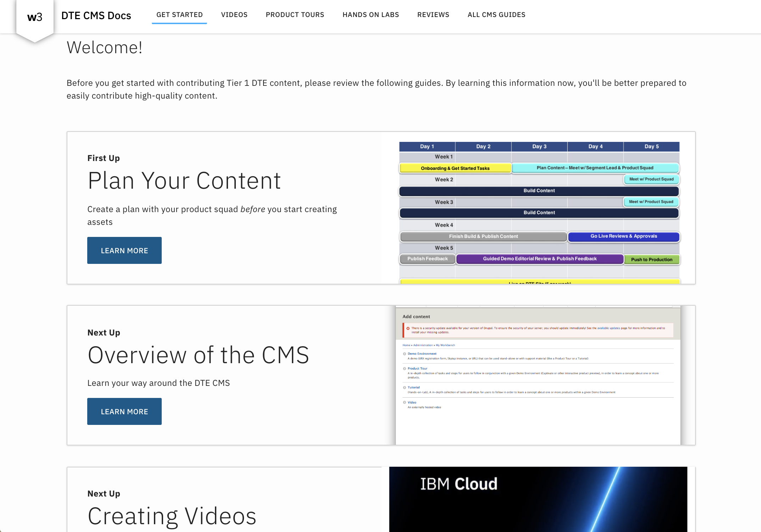
Task: Click the Welcome! page heading
Action: pos(105,48)
